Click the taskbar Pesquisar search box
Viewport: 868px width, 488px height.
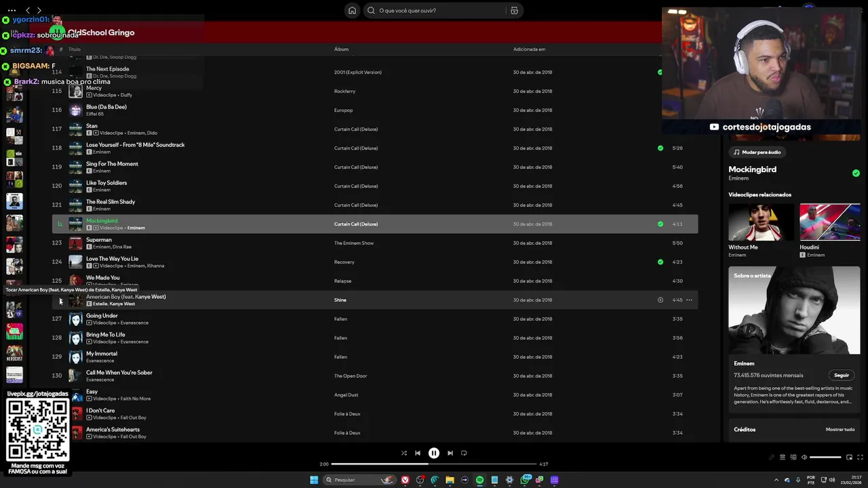tap(359, 480)
